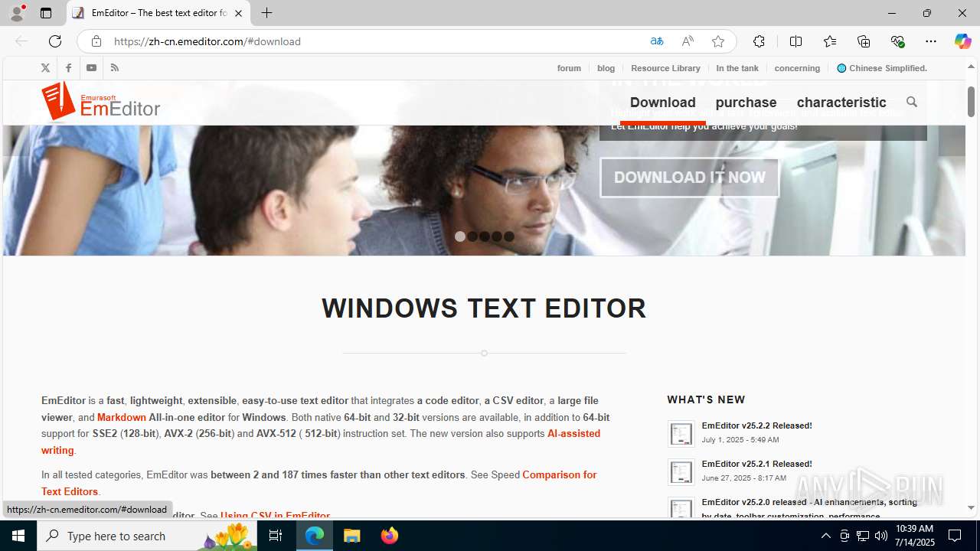The width and height of the screenshot is (980, 551).
Task: Click the scrollbar down arrow
Action: (x=971, y=507)
